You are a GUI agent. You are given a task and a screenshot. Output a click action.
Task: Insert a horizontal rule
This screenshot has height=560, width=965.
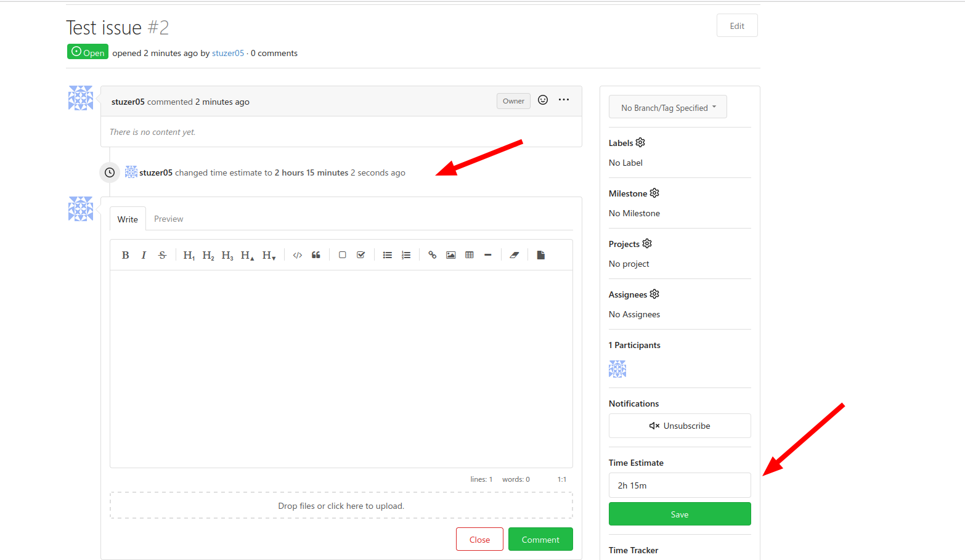(x=488, y=255)
